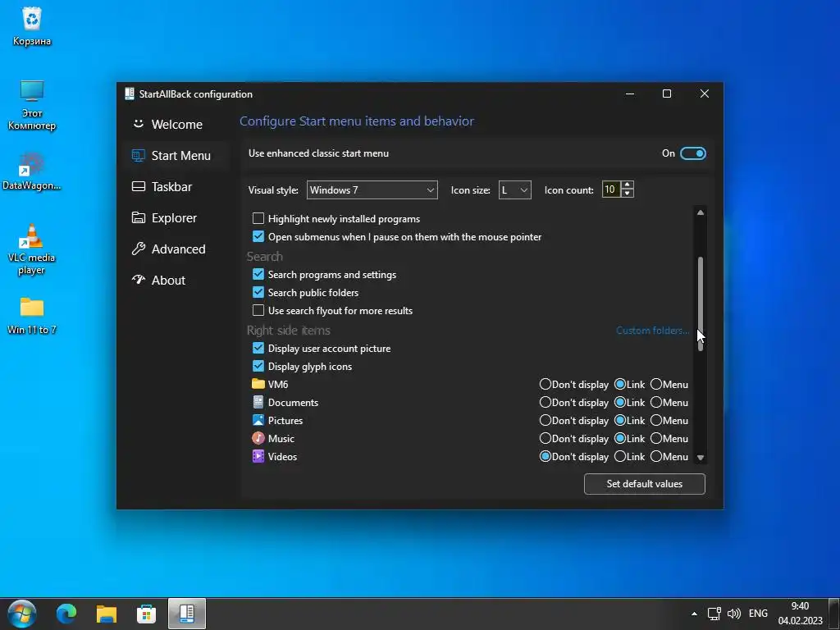Uncheck Open submenus on mouse pause
This screenshot has height=630, width=840.
[x=258, y=236]
